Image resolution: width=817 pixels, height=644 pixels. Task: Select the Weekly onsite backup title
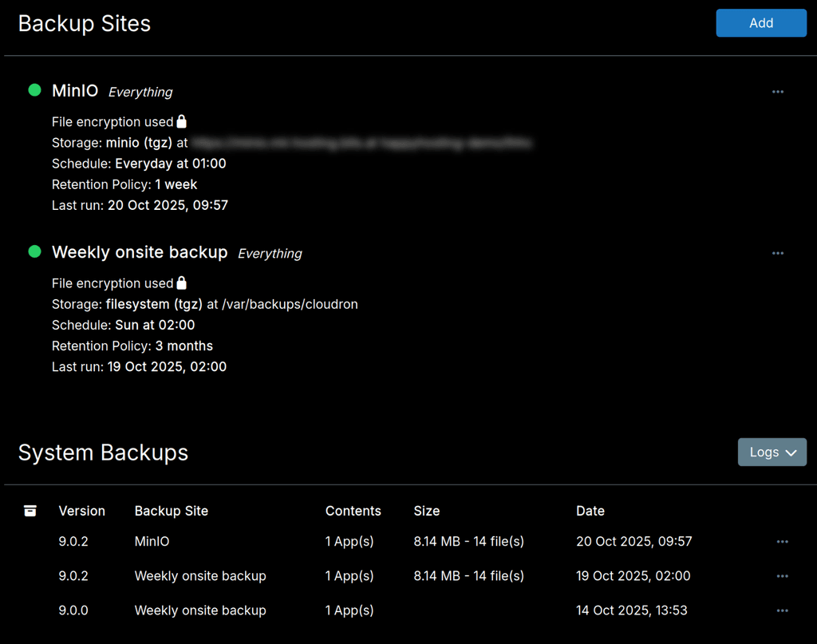tap(140, 252)
